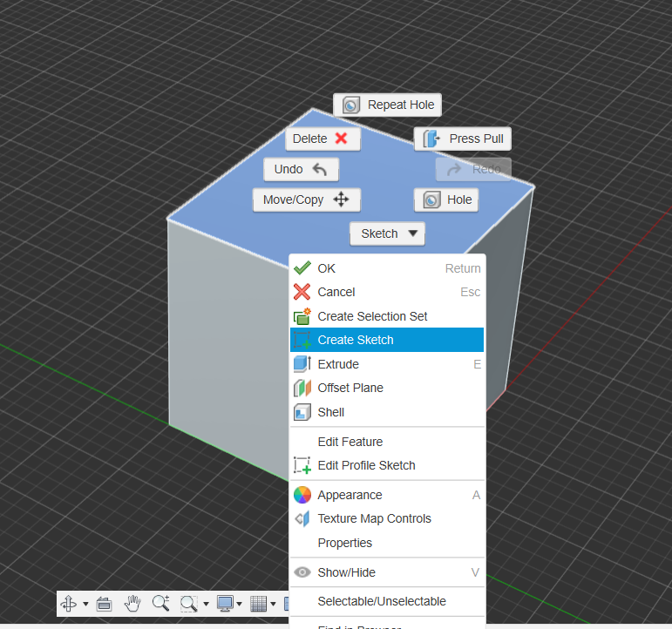Image resolution: width=672 pixels, height=629 pixels.
Task: Click the Zoom Window tool icon
Action: coord(189,604)
